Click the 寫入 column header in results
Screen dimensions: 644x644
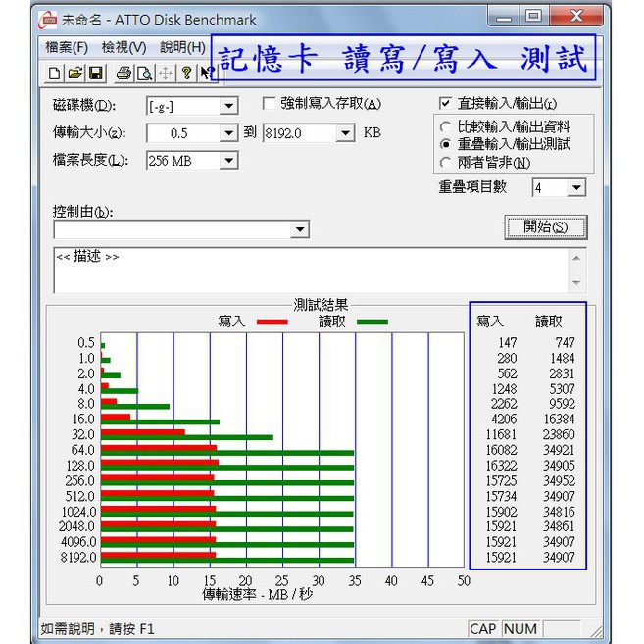pyautogui.click(x=490, y=322)
